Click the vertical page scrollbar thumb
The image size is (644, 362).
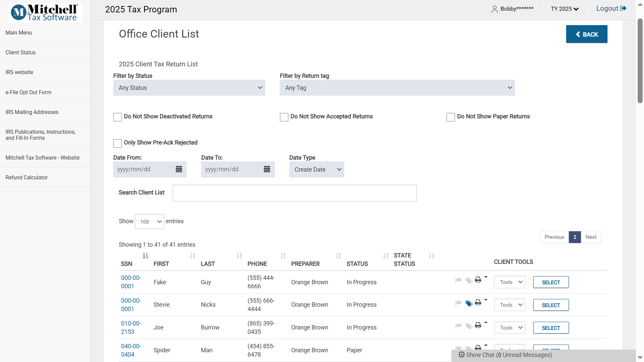[x=640, y=60]
